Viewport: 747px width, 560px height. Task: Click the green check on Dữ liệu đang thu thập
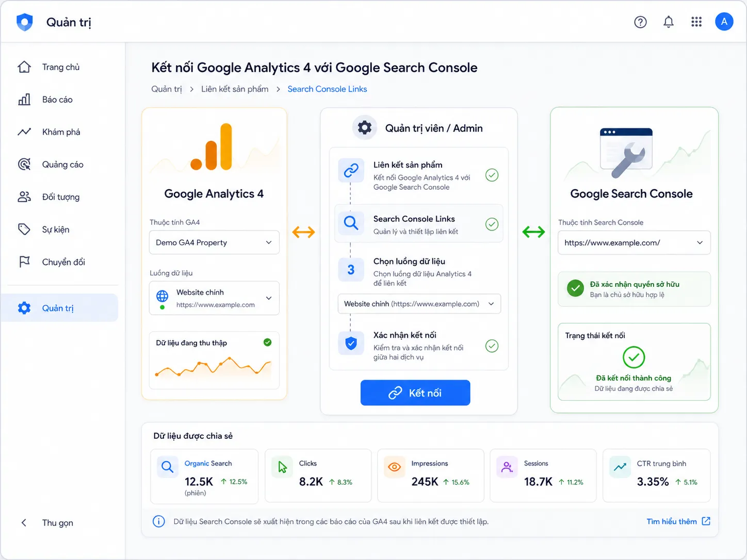point(268,342)
